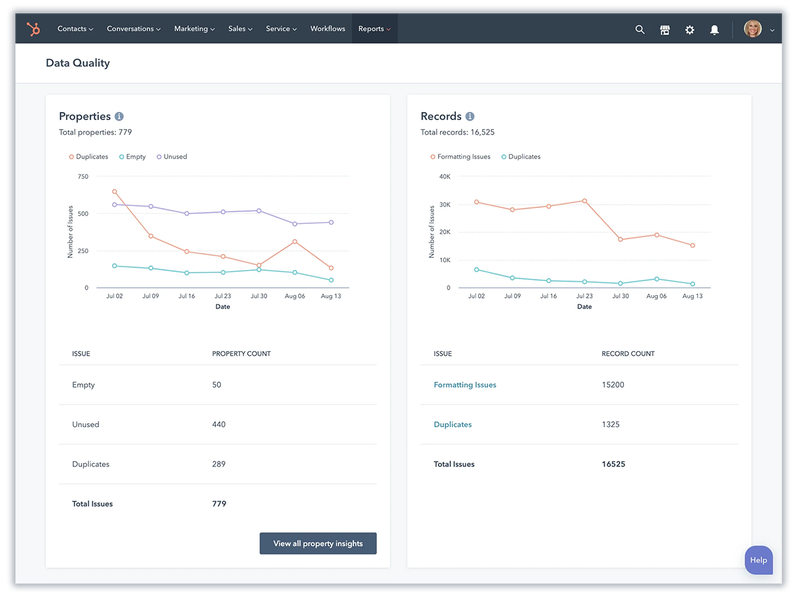800x595 pixels.
Task: Open the Formatting Issues link in table
Action: (x=465, y=385)
